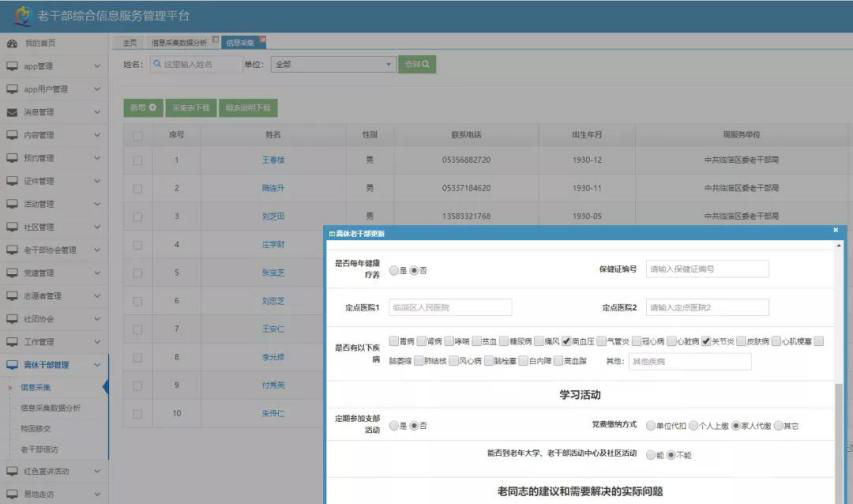Open 老干部走访 in the sidebar submenu
The width and height of the screenshot is (853, 504).
pos(40,449)
